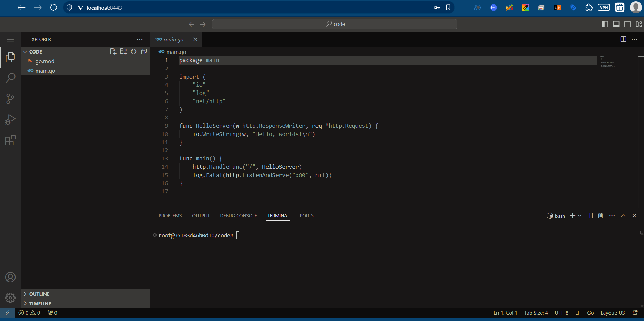Expand the TIMELINE section

40,304
